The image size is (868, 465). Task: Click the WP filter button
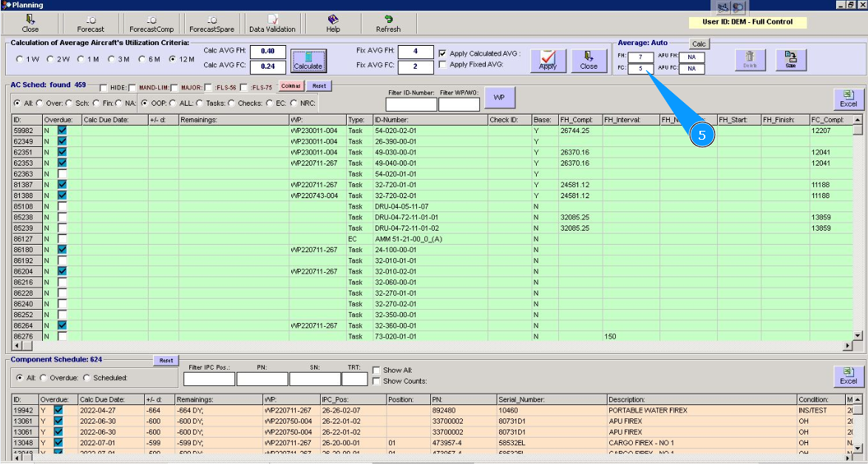point(499,98)
